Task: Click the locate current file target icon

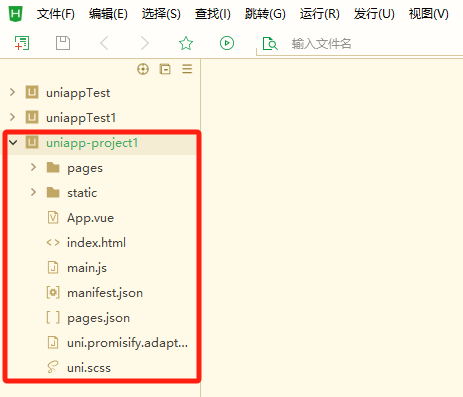Action: pyautogui.click(x=143, y=69)
